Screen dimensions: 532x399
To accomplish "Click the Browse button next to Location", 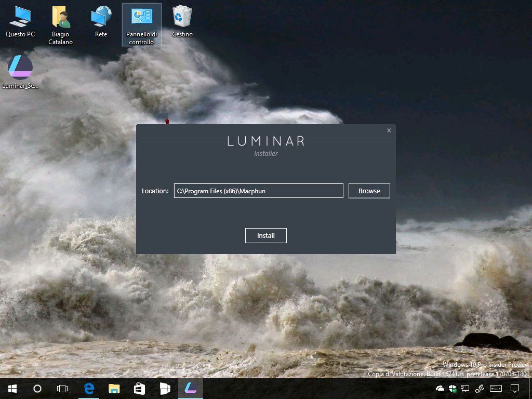I will coord(369,191).
